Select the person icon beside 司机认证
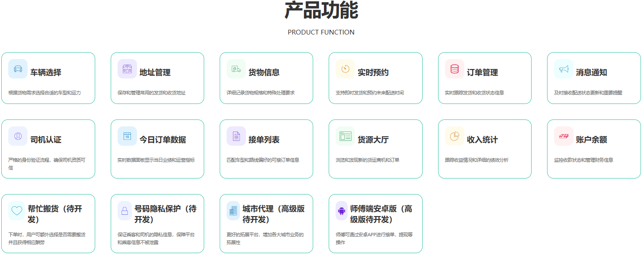 coord(18,136)
